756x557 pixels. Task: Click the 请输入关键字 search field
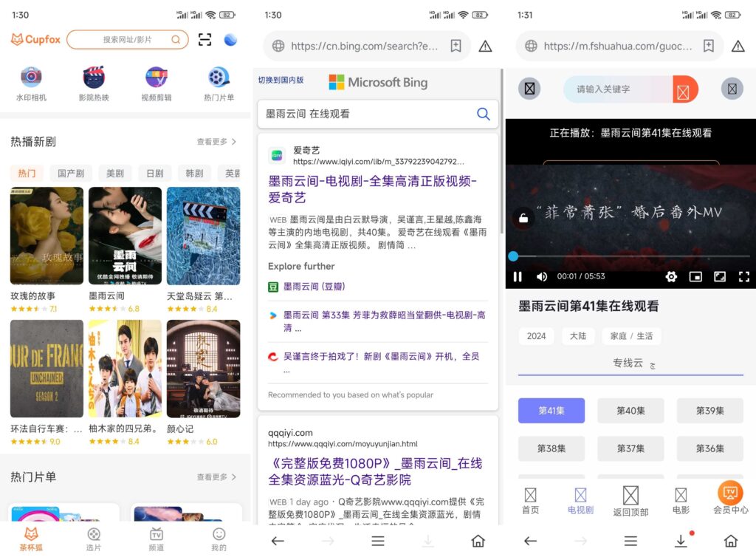(x=618, y=89)
